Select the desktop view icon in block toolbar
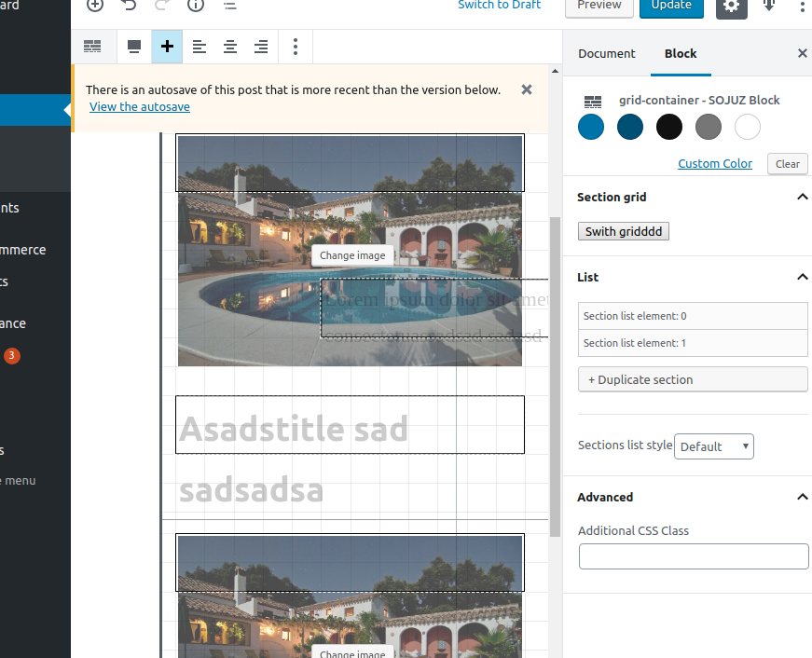The image size is (812, 658). click(x=134, y=47)
